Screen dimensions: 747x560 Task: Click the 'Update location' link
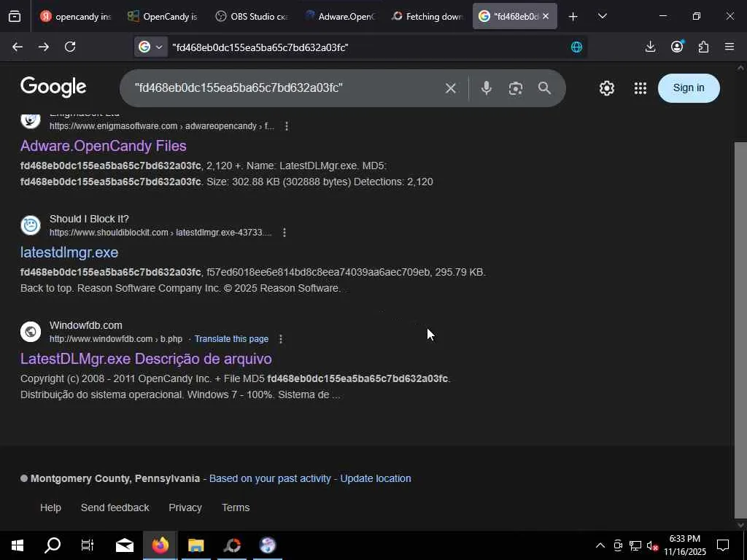[376, 478]
